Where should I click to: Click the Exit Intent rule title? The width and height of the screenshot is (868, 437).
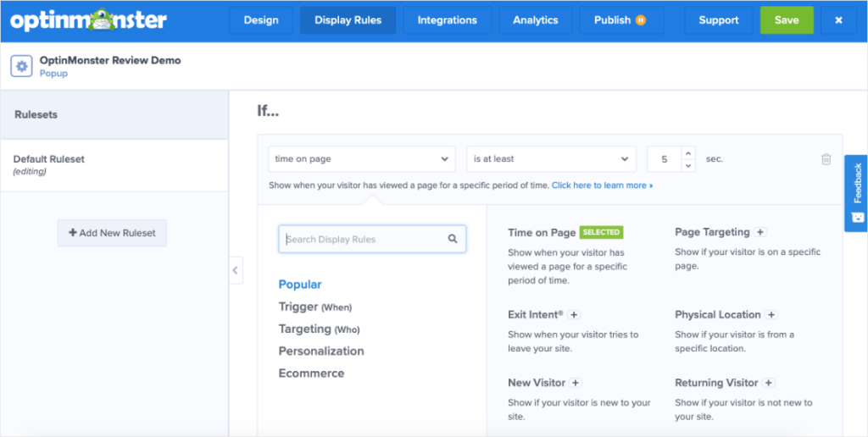point(536,315)
